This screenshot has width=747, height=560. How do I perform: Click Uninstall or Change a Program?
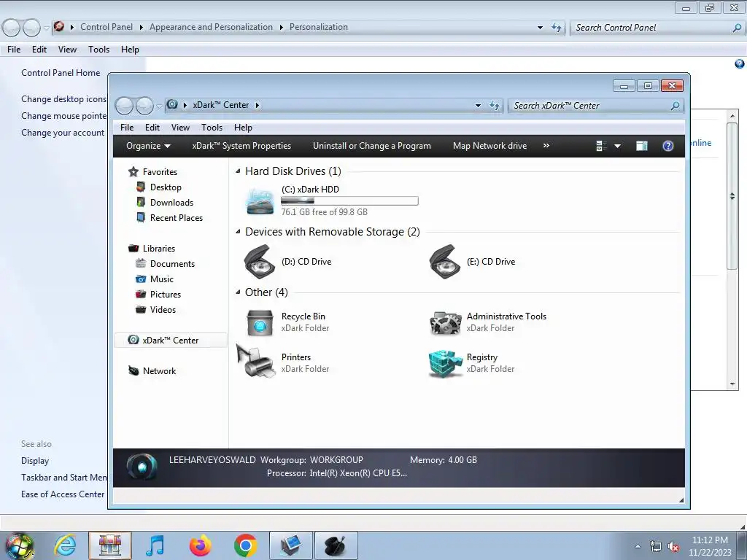pyautogui.click(x=371, y=146)
